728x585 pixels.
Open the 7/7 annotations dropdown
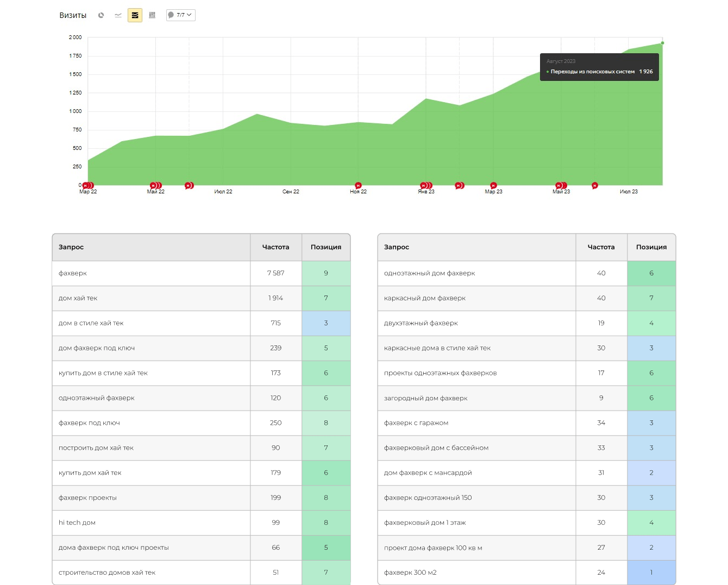click(x=180, y=15)
